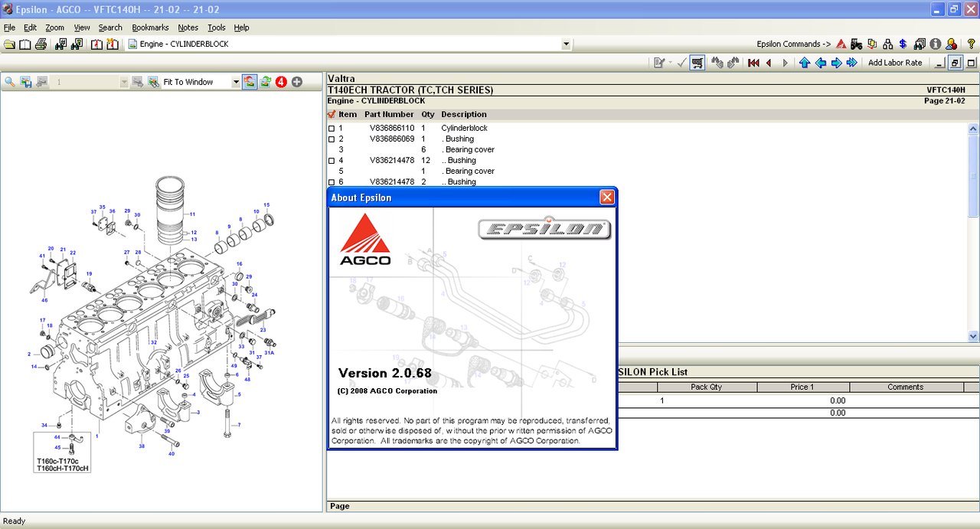
Task: Toggle the restore panel layout button
Action: click(955, 63)
